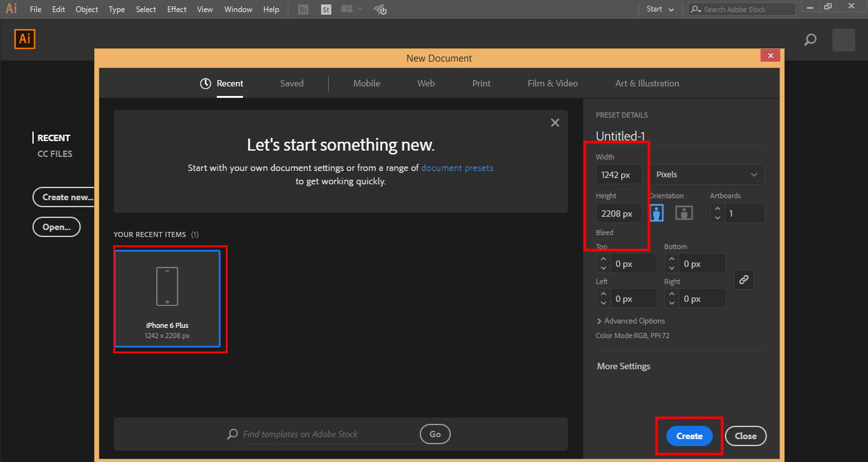This screenshot has width=868, height=462.
Task: Click the Illustrator home icon
Action: click(x=25, y=39)
